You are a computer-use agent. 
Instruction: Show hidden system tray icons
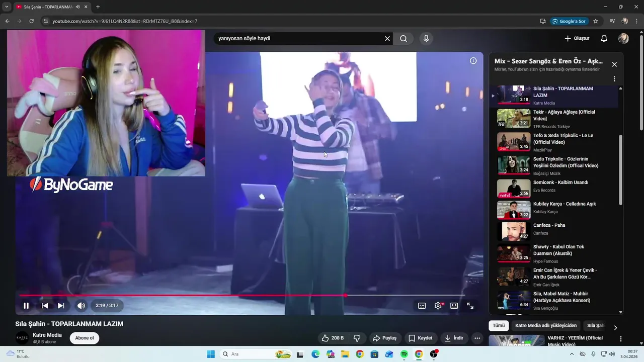pyautogui.click(x=572, y=354)
